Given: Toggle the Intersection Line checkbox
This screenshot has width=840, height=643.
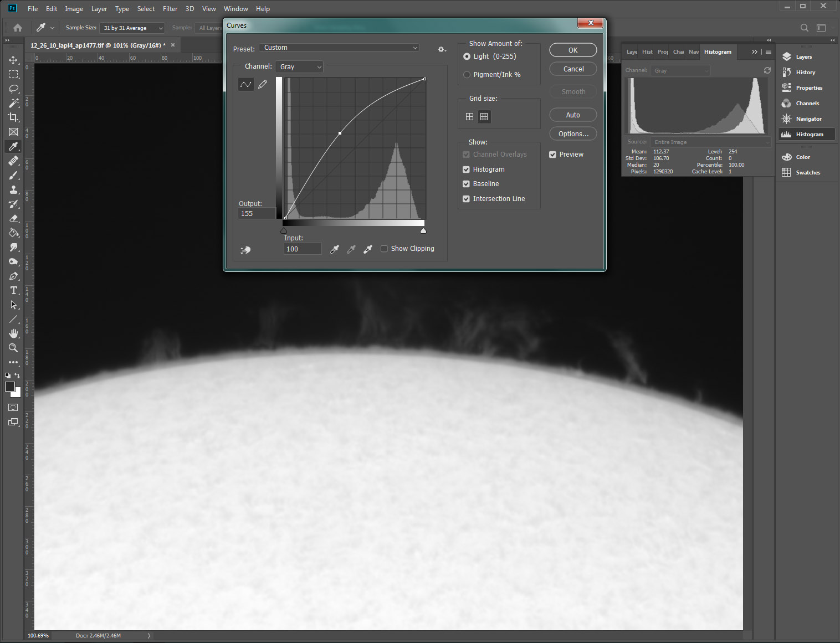Looking at the screenshot, I should coord(466,199).
